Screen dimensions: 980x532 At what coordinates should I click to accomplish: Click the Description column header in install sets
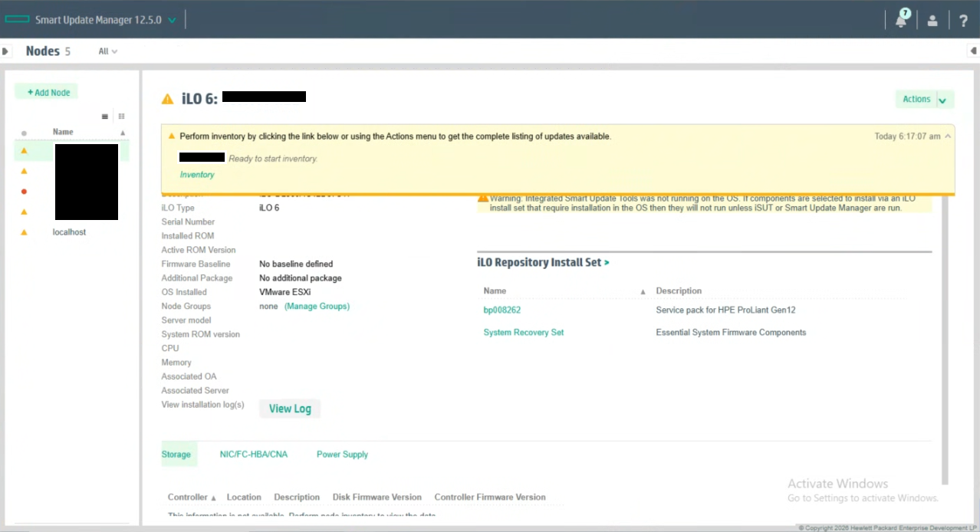679,291
